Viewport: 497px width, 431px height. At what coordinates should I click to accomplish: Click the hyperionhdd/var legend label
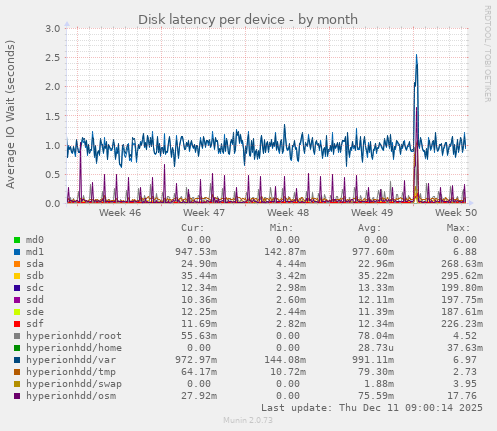[x=71, y=360]
